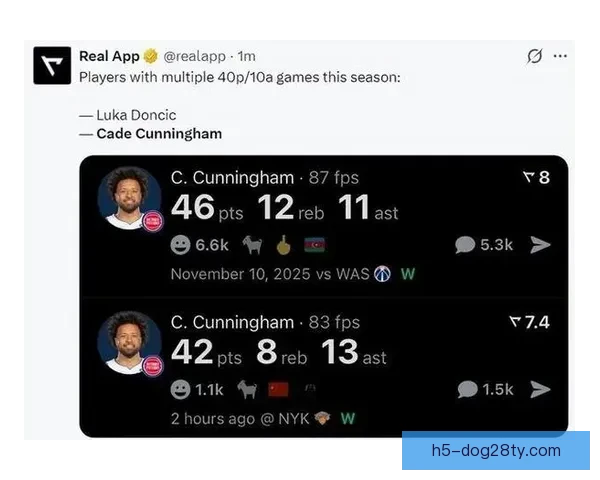Click Cunningham's headshot on the 87 fps card
The image size is (600, 480).
pyautogui.click(x=129, y=198)
